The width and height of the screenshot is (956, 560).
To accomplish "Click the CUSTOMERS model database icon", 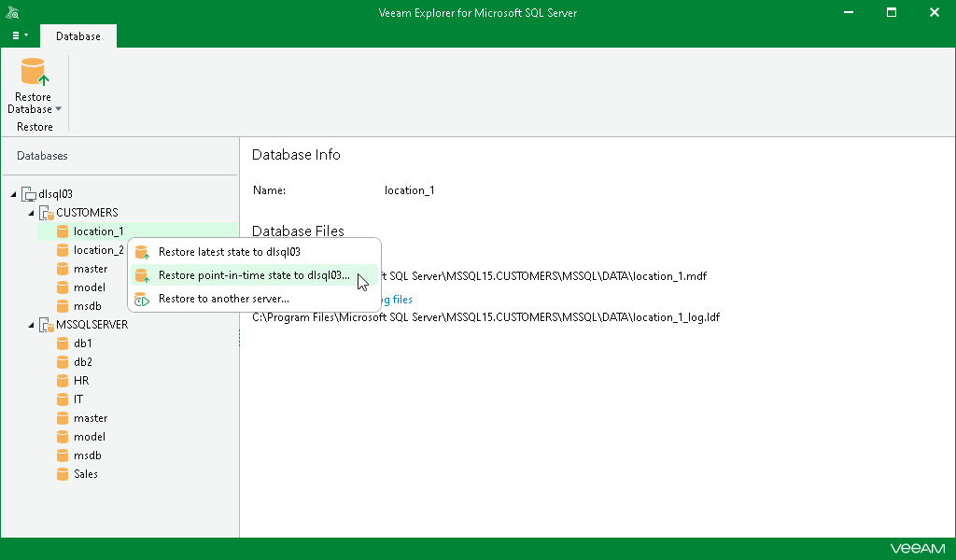I will coord(63,287).
